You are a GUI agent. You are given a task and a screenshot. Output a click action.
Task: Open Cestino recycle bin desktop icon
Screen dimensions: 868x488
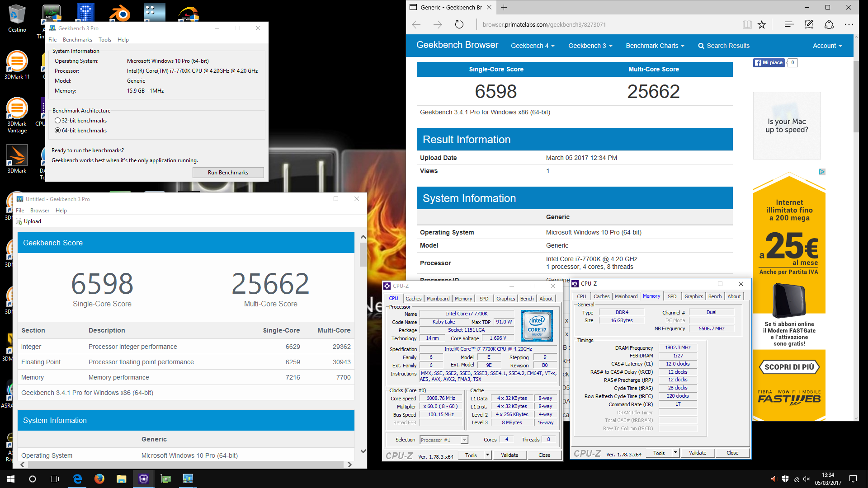(17, 19)
